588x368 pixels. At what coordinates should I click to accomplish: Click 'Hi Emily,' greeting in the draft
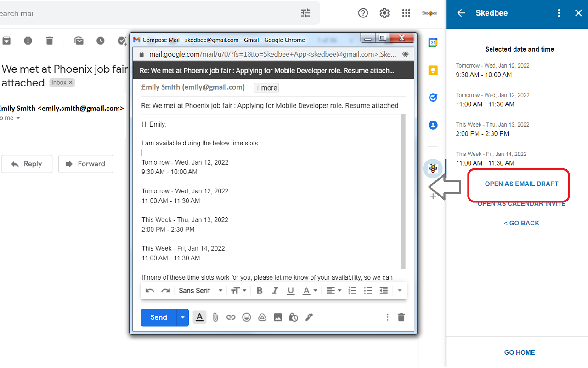coord(154,124)
